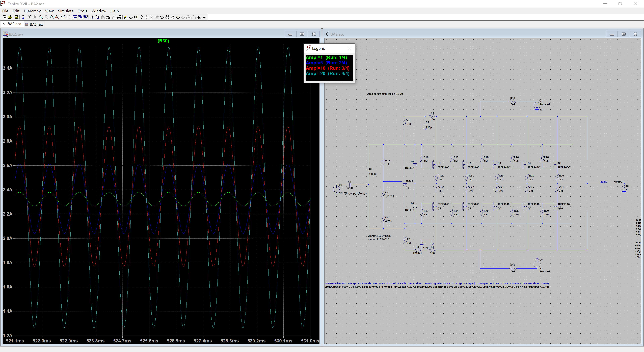Click the Pan magnifier icon
This screenshot has height=352, width=644.
coord(46,17)
